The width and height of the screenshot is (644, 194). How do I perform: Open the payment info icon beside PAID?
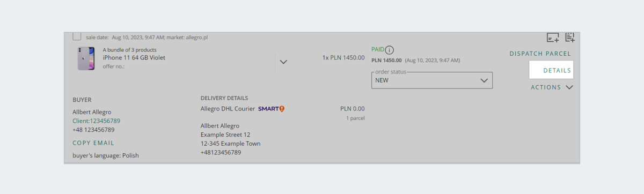coord(390,50)
